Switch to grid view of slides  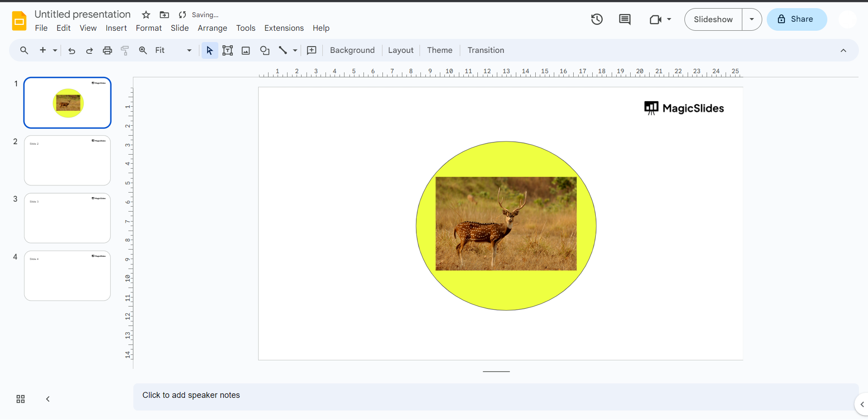pos(20,399)
